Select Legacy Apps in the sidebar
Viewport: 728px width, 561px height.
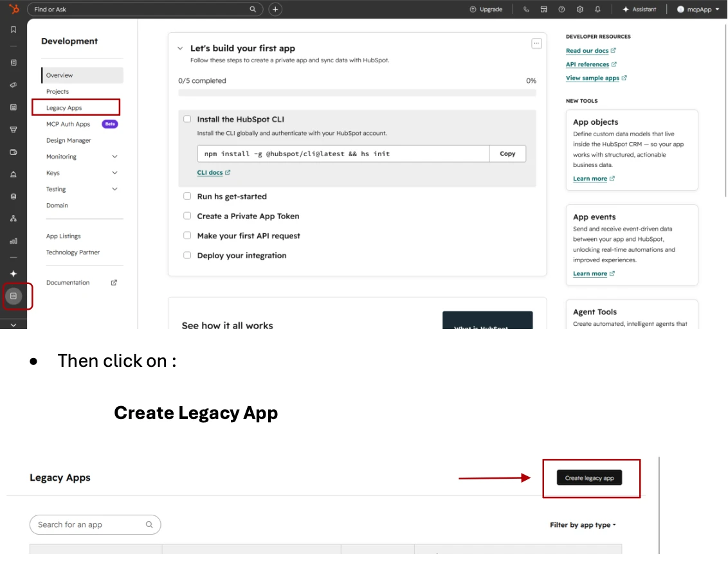[64, 108]
